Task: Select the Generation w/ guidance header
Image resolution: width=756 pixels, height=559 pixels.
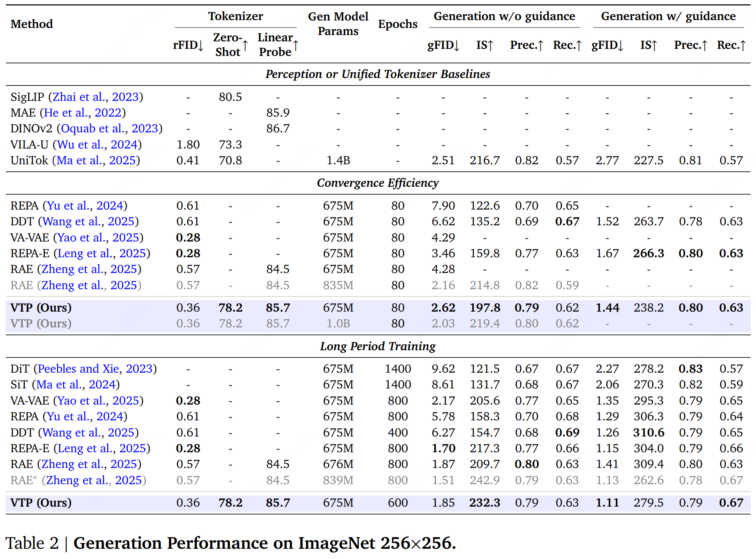Action: (x=668, y=16)
